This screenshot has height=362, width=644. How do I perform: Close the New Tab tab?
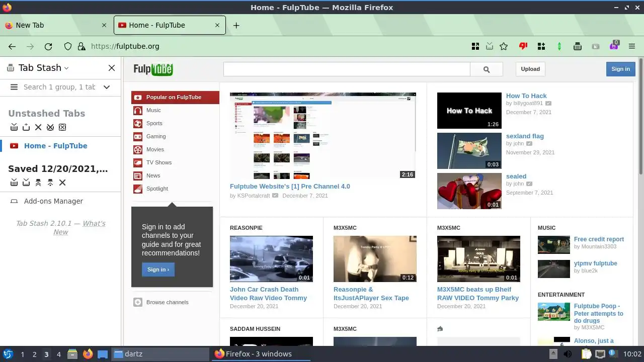tap(104, 25)
